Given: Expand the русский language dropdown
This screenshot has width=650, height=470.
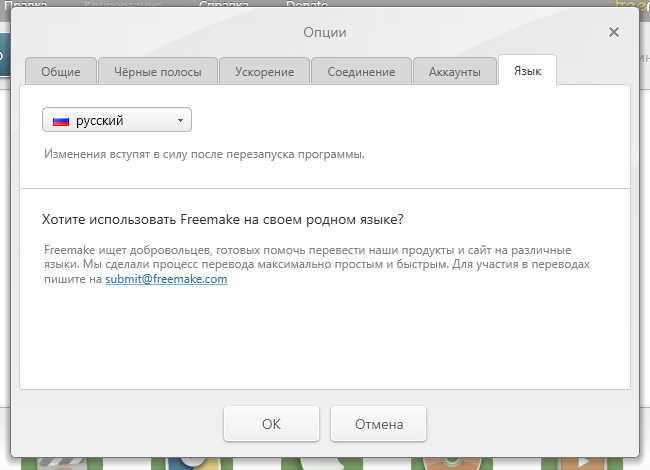Looking at the screenshot, I should tap(117, 120).
